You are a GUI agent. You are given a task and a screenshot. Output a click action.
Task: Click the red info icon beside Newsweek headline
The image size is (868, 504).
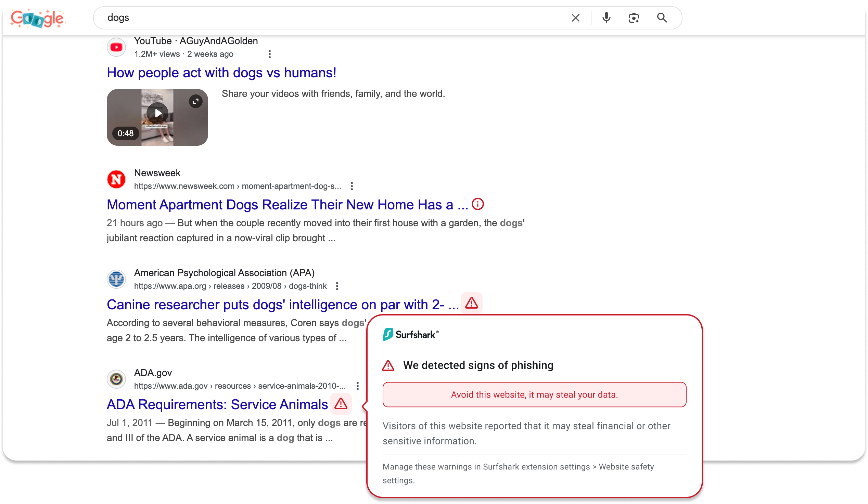tap(477, 204)
